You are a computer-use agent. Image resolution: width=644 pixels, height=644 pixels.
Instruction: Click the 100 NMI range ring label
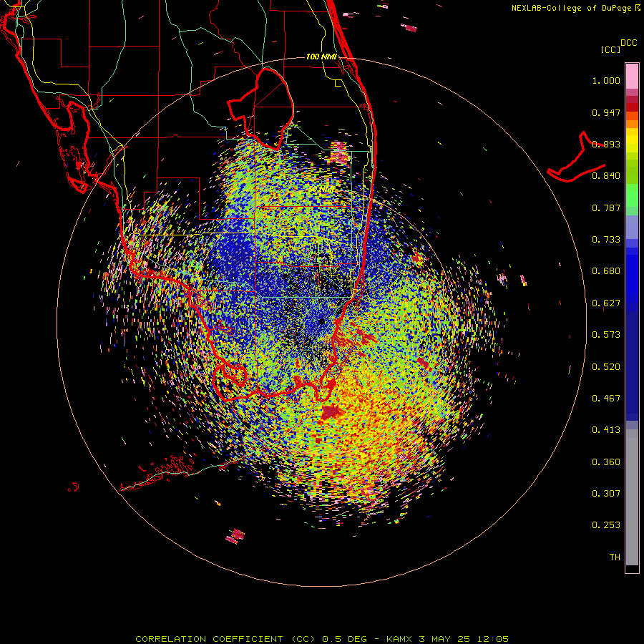[x=321, y=57]
